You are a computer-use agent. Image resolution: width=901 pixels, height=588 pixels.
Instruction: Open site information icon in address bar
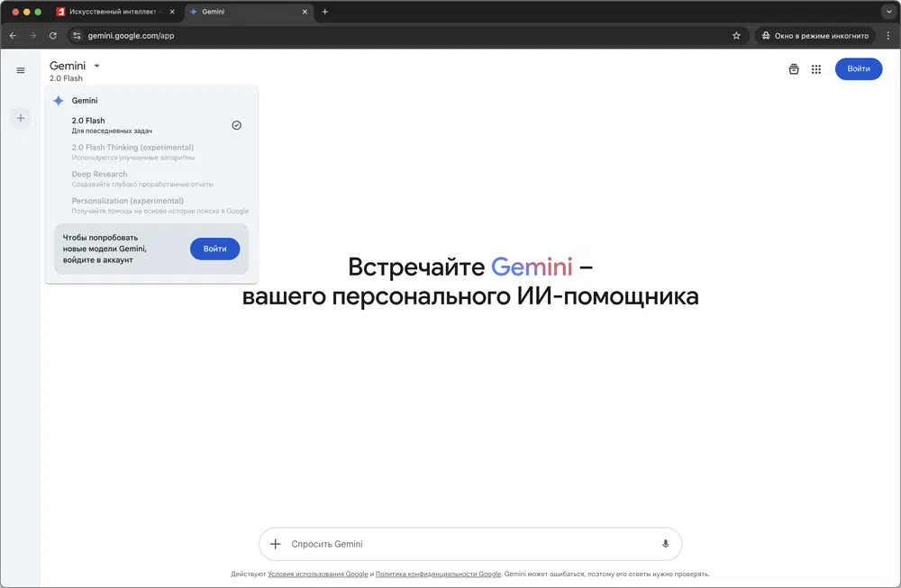click(77, 36)
